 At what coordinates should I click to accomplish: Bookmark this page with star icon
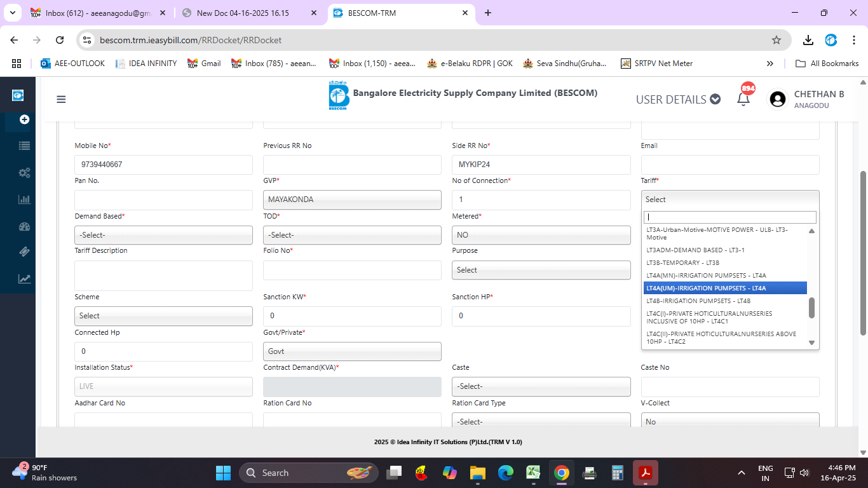click(x=776, y=40)
